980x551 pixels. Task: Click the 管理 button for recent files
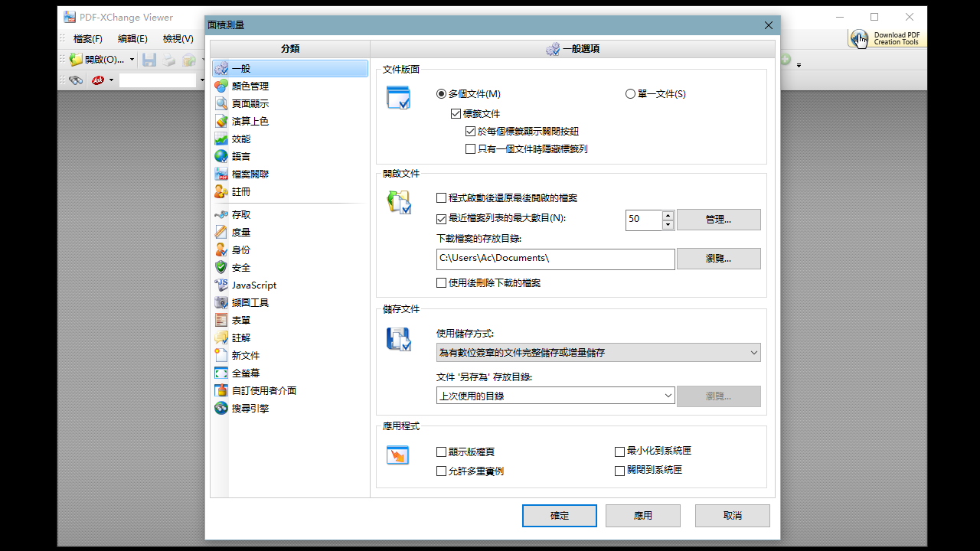pos(717,220)
